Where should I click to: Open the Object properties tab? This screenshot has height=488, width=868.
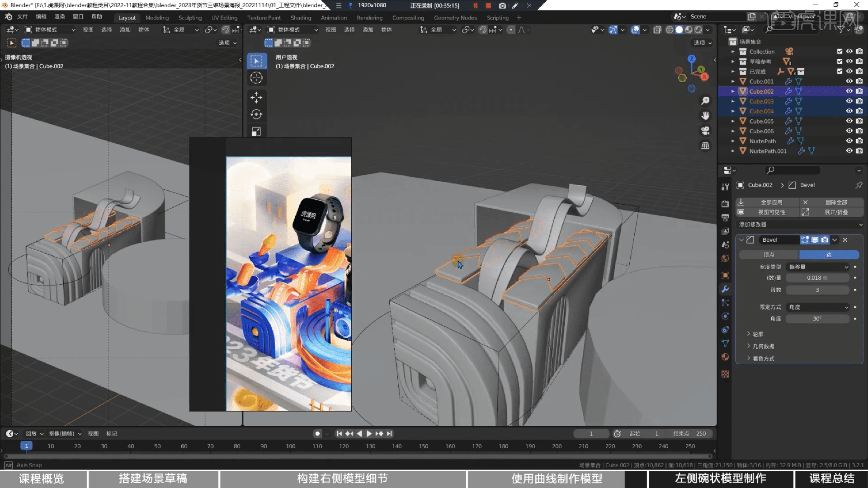pyautogui.click(x=725, y=275)
